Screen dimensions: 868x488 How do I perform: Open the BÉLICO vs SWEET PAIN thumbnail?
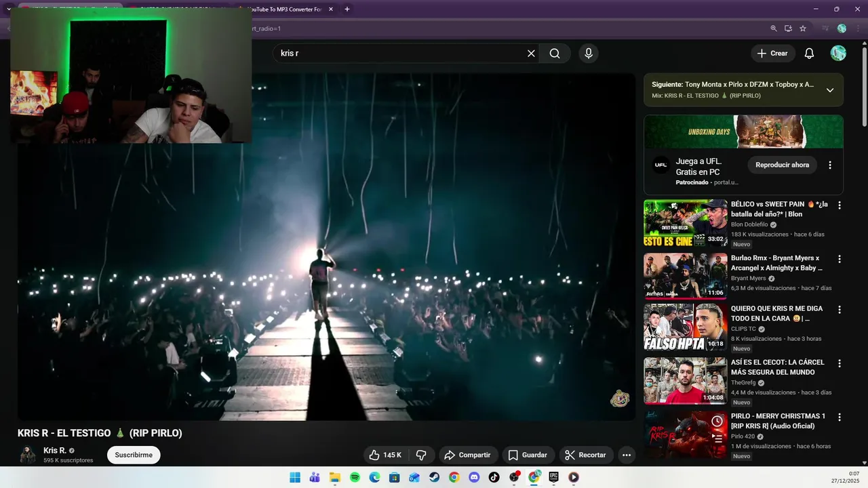(x=685, y=223)
